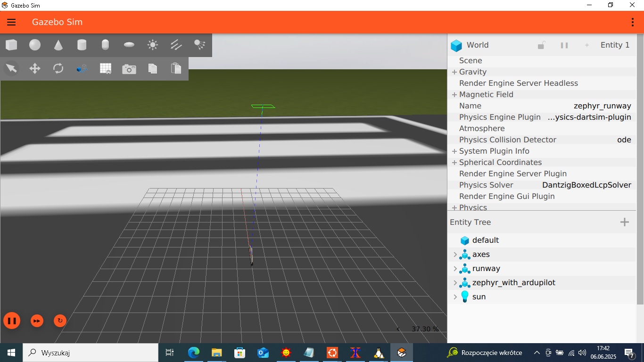644x362 pixels.
Task: Open the hamburger menu
Action: [x=11, y=22]
